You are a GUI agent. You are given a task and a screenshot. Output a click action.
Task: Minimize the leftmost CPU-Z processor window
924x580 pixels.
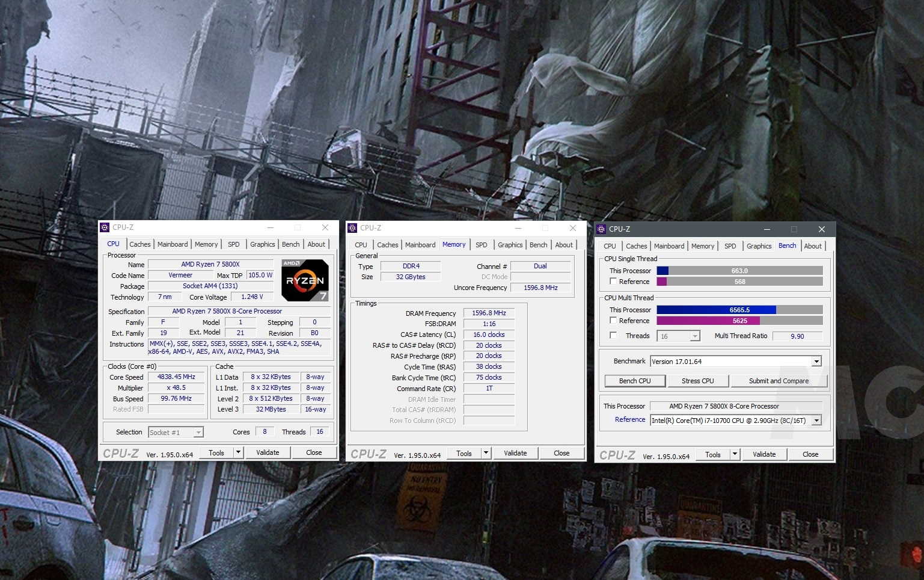pyautogui.click(x=271, y=227)
